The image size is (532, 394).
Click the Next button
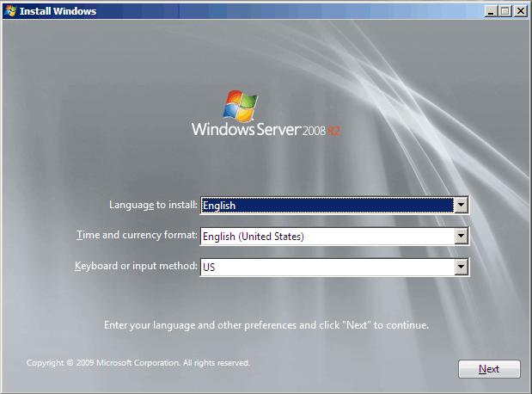click(x=489, y=369)
